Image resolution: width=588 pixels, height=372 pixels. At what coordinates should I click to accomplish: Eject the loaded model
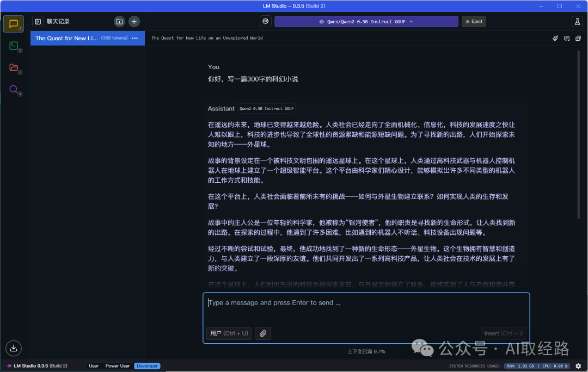pyautogui.click(x=474, y=22)
